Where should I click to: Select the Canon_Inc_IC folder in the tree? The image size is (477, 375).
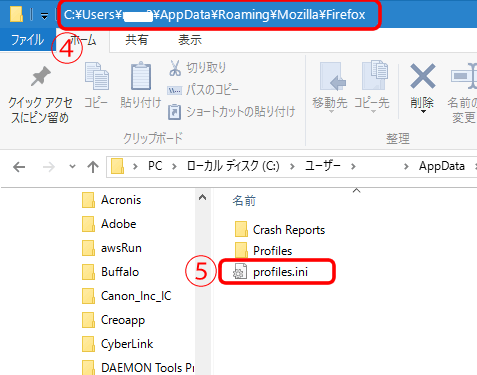127,296
